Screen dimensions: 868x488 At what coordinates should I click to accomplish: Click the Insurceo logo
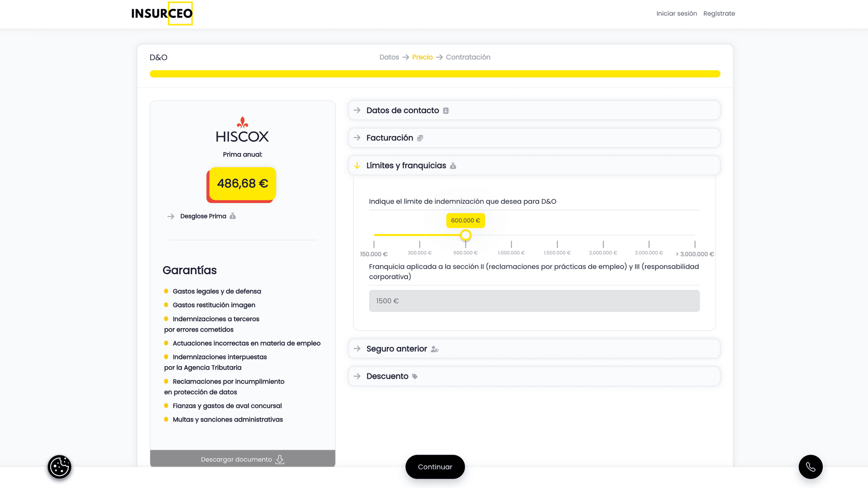coord(162,14)
